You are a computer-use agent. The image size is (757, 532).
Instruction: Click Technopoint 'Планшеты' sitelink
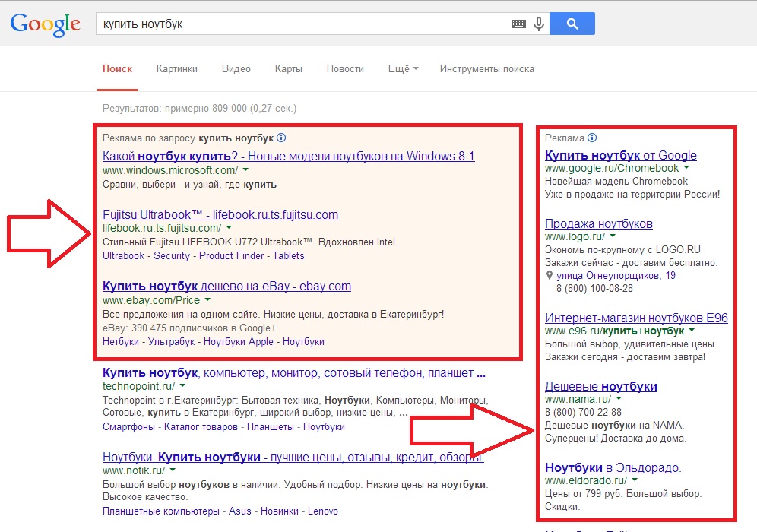tap(271, 427)
